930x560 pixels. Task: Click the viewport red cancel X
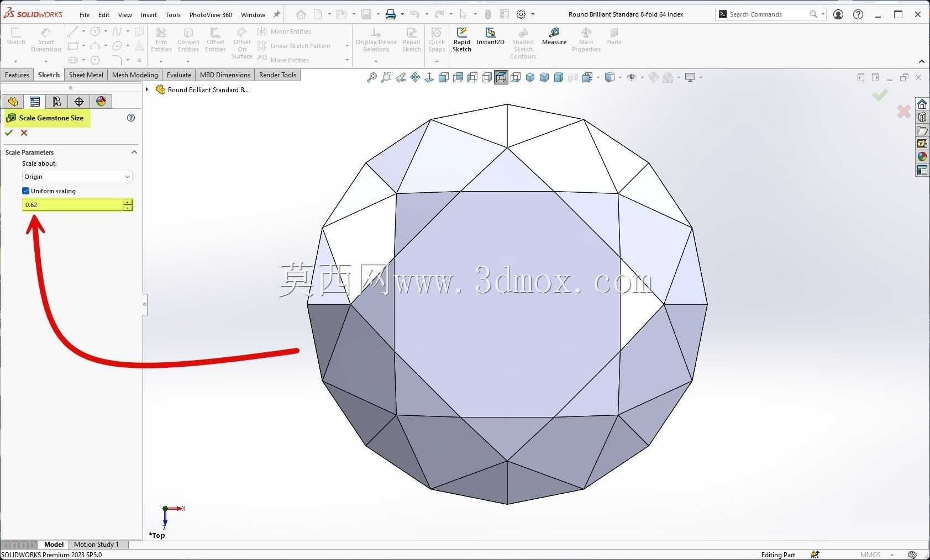click(904, 112)
